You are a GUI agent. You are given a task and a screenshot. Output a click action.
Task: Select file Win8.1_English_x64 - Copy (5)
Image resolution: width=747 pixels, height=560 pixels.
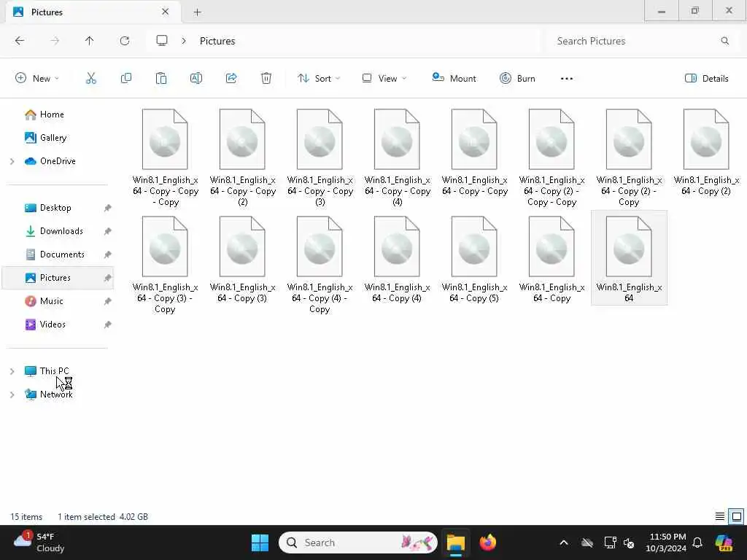point(474,260)
